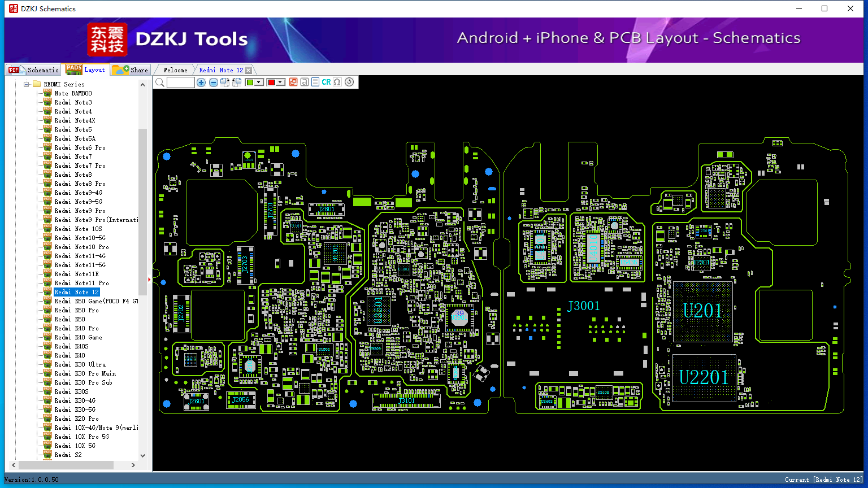Image resolution: width=868 pixels, height=488 pixels.
Task: Click the red overlapping layers icon
Action: pos(293,82)
